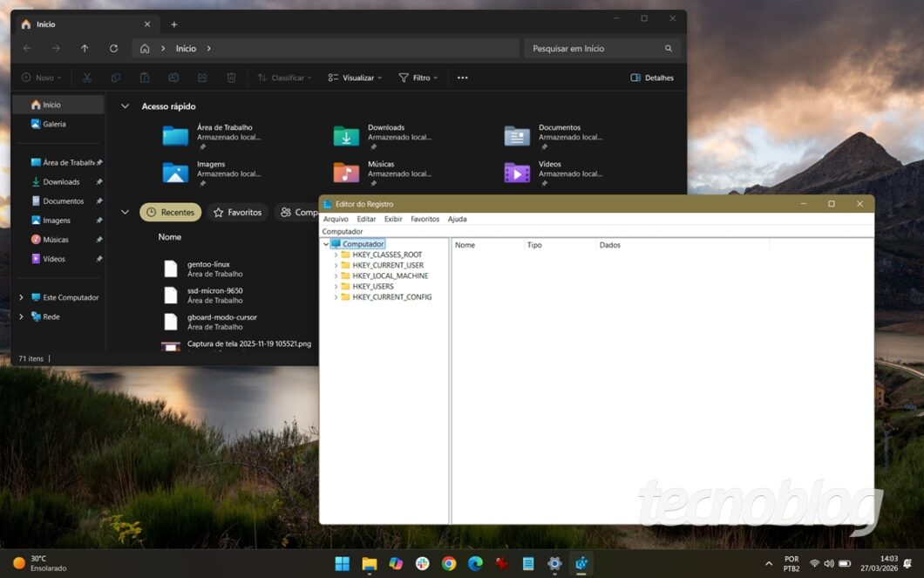This screenshot has width=924, height=578.
Task: Open the Registry Editor from the taskbar
Action: click(x=581, y=563)
